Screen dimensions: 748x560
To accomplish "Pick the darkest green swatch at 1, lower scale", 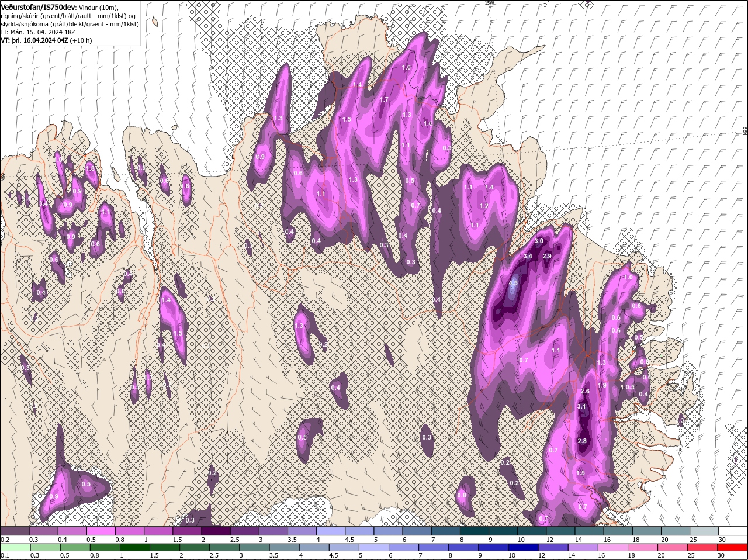I will 135,548.
